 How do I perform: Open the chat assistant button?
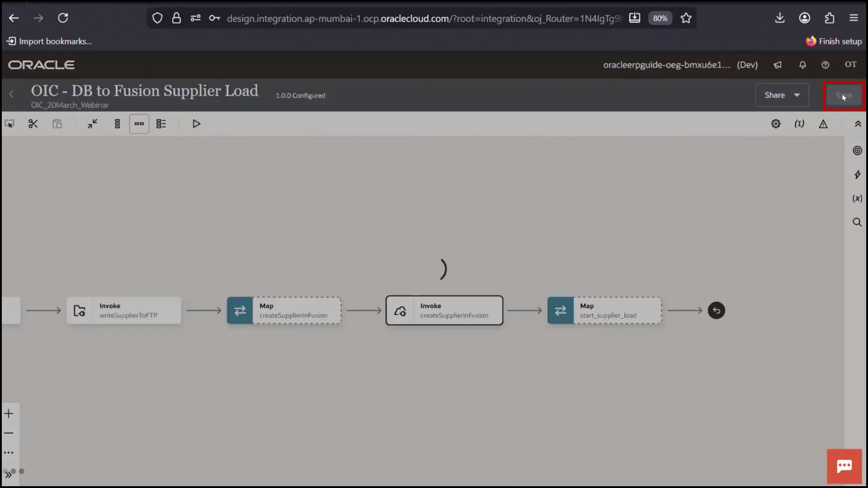click(844, 466)
